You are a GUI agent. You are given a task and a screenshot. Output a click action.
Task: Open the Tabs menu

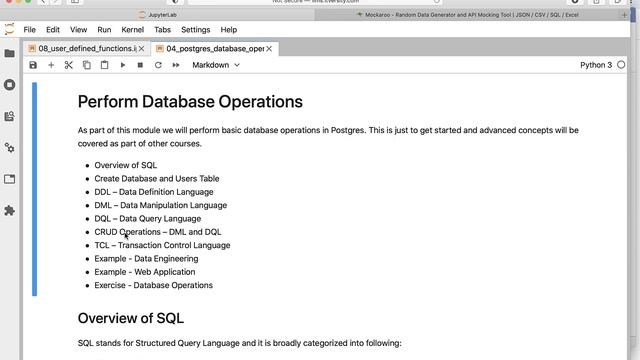click(x=162, y=30)
